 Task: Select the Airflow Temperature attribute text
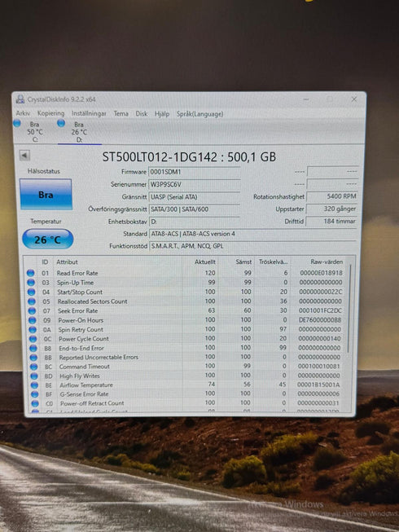(x=86, y=385)
